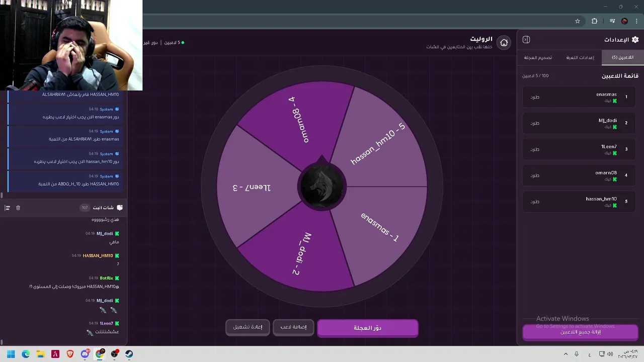Click إزالة جميع اللاعبين button

[x=581, y=332]
